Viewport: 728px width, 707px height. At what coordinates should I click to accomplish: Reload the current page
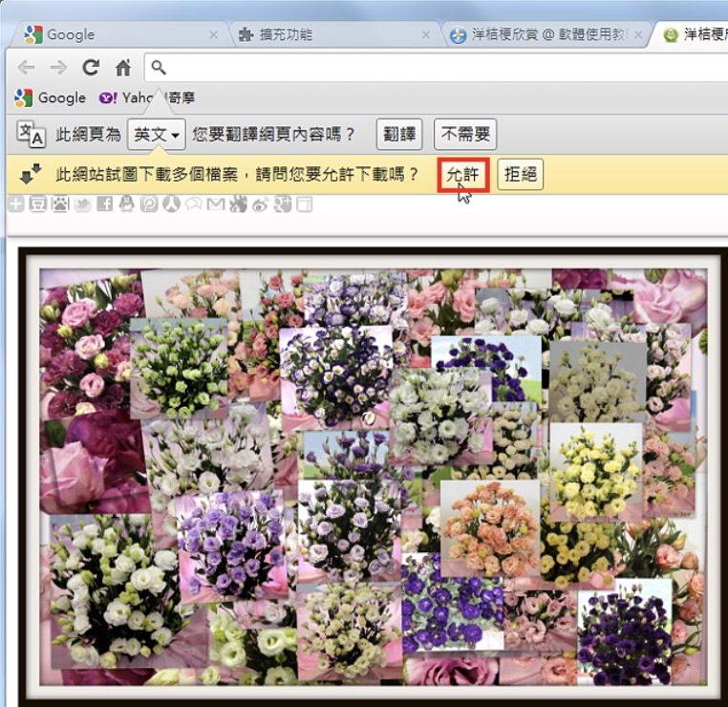click(91, 67)
